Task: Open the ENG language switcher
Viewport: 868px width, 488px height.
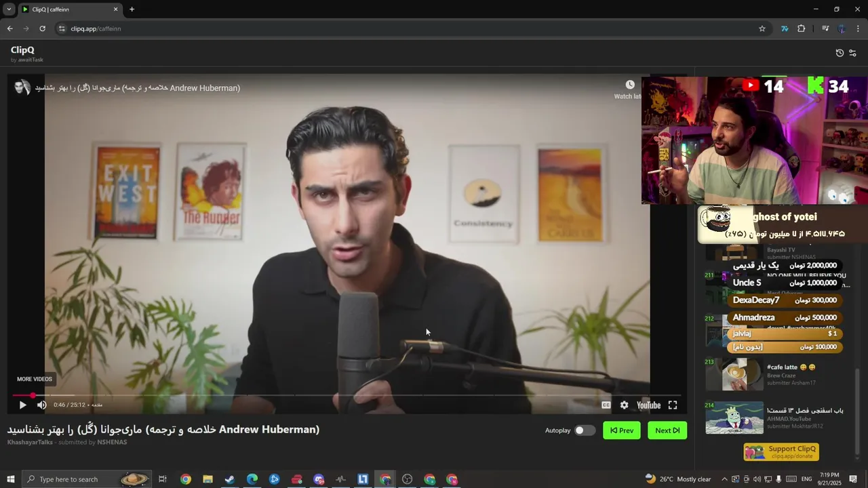Action: [x=806, y=479]
